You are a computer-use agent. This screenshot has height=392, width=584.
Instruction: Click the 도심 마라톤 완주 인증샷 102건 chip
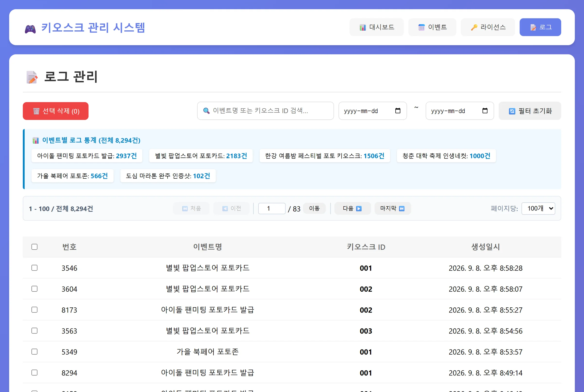[x=168, y=176]
